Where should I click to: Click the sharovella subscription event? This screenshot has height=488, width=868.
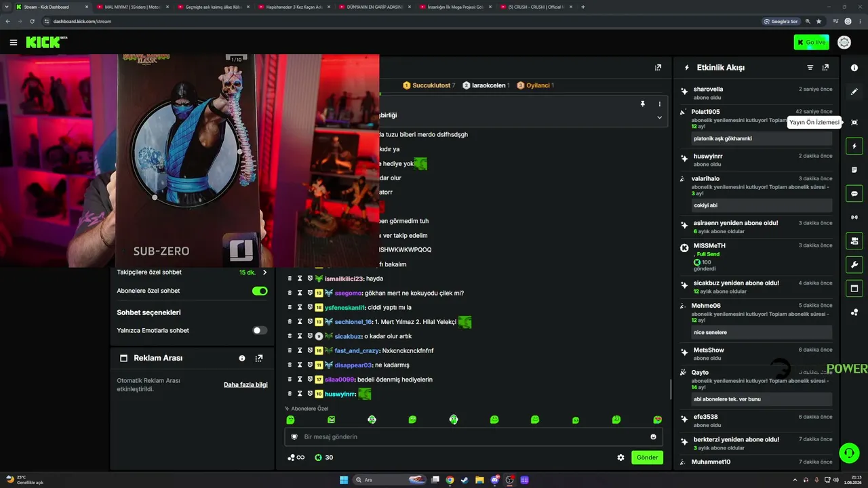756,93
